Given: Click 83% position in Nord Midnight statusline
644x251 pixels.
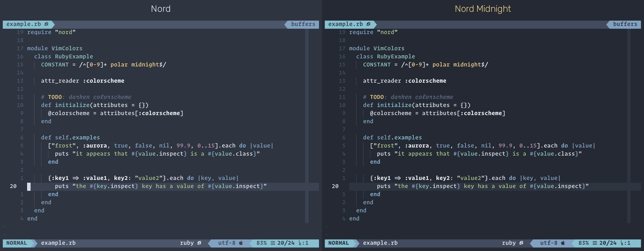Looking at the screenshot, I should 584,243.
